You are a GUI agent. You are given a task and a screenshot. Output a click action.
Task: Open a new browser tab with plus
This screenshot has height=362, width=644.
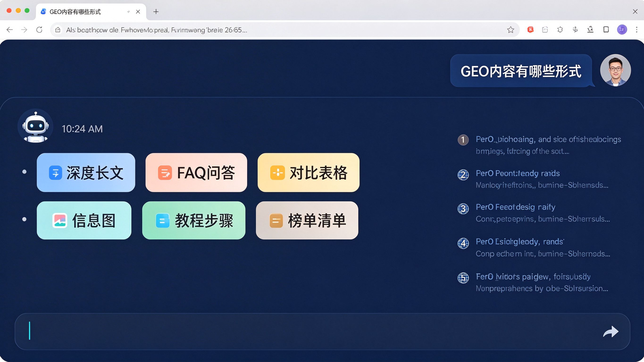[x=156, y=12]
